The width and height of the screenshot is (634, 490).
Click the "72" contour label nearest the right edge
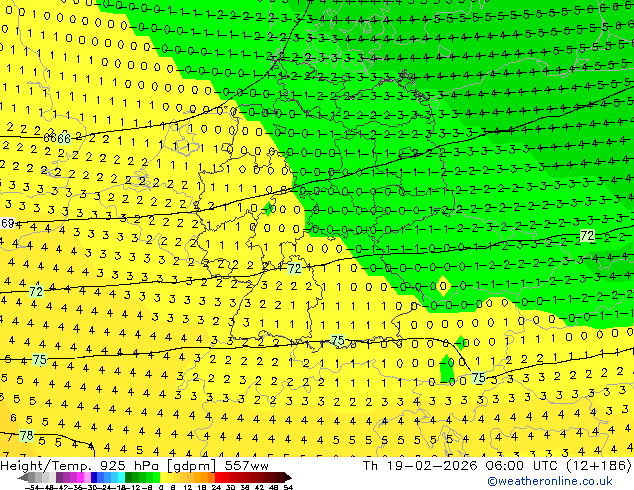[587, 236]
